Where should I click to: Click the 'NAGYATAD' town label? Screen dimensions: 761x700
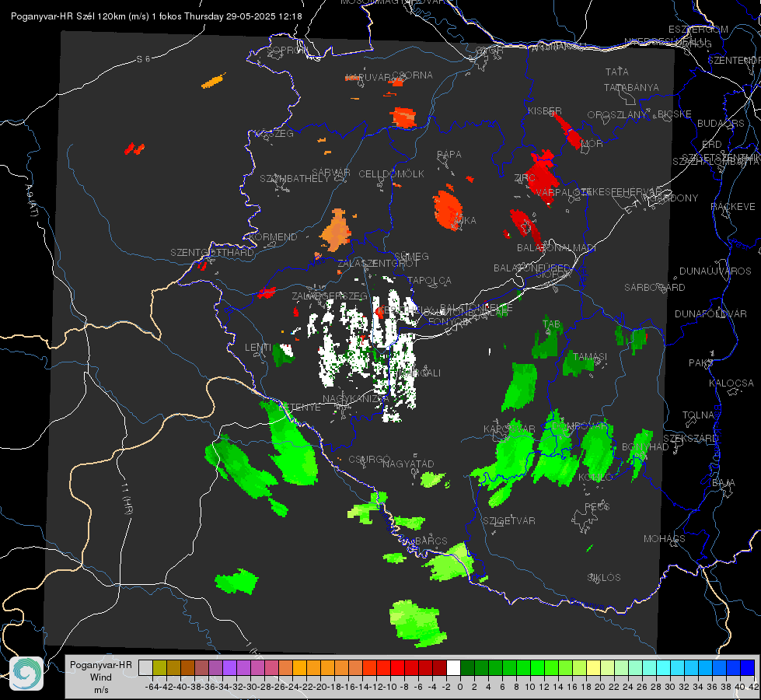[x=408, y=464]
